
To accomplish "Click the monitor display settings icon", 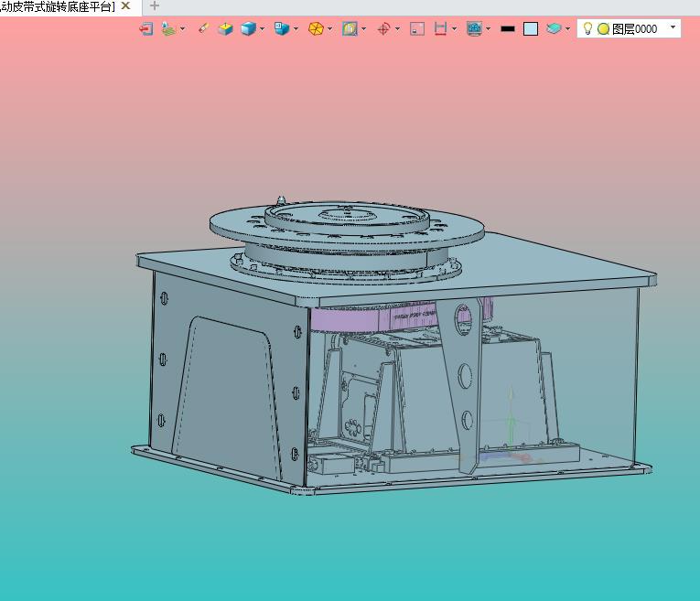I will pyautogui.click(x=474, y=29).
